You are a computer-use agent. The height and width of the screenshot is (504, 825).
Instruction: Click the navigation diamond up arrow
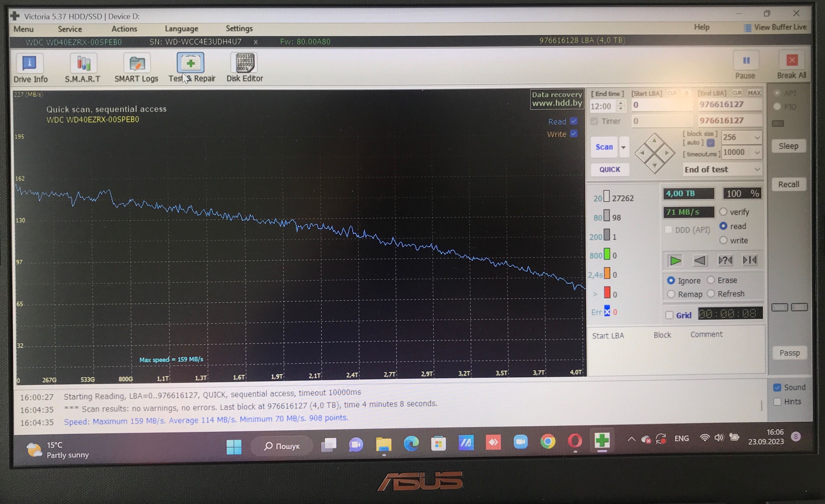tap(654, 141)
